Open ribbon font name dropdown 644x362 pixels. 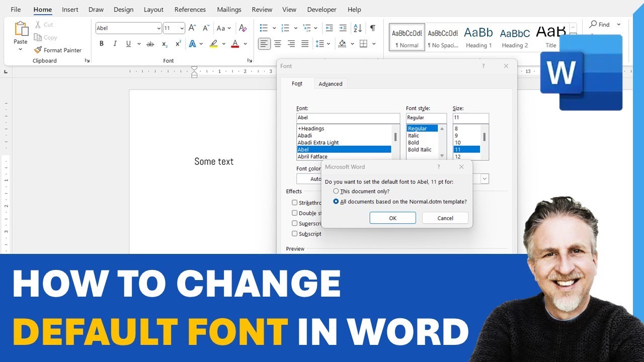158,28
